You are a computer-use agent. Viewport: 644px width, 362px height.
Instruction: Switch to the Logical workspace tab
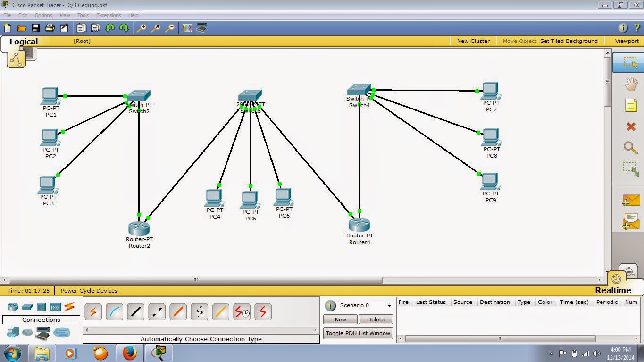point(24,42)
